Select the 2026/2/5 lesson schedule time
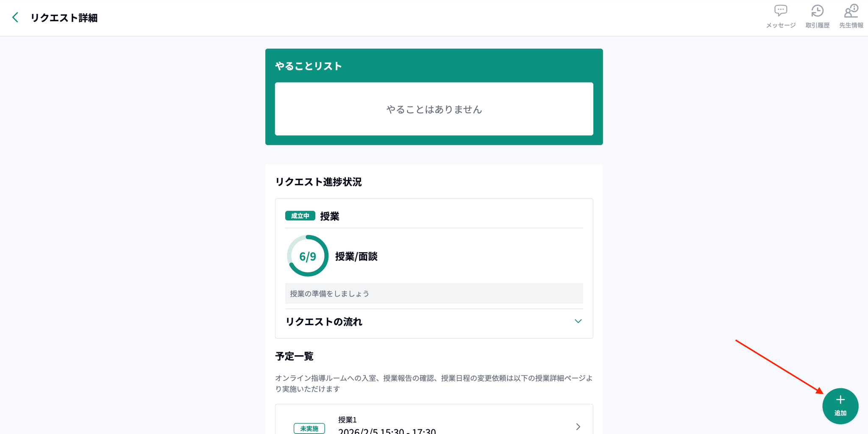Viewport: 868px width, 434px height. coord(387,431)
